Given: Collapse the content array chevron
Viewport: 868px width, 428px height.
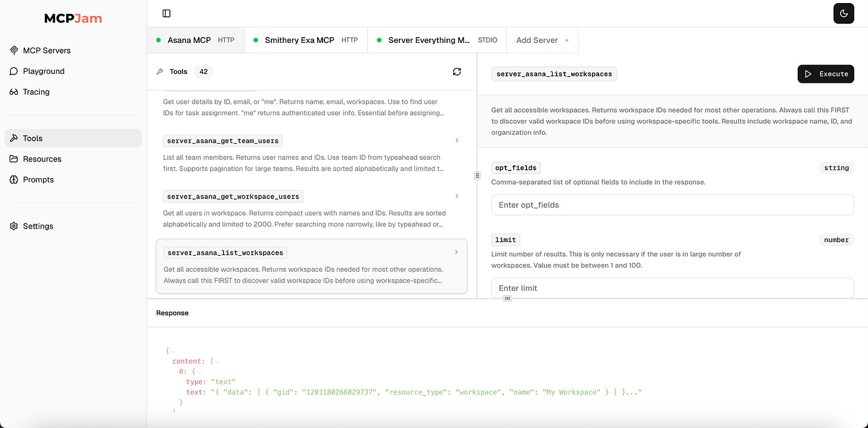Looking at the screenshot, I should 218,361.
